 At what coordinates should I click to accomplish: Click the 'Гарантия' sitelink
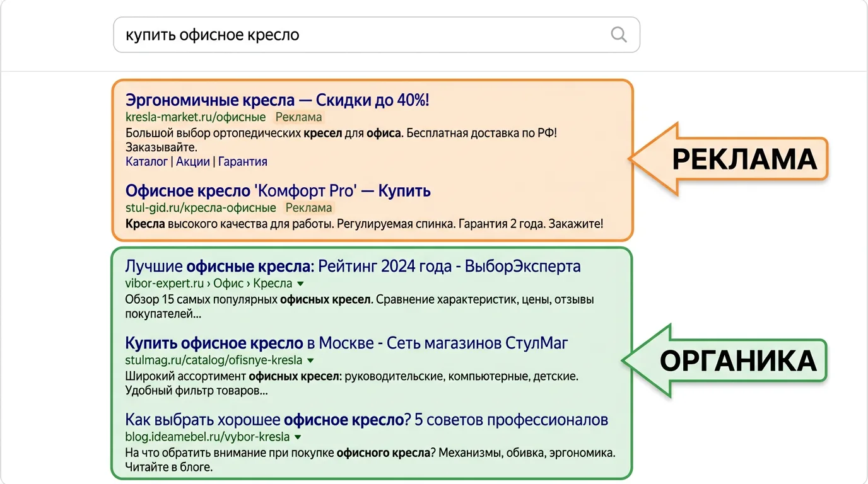(x=243, y=161)
